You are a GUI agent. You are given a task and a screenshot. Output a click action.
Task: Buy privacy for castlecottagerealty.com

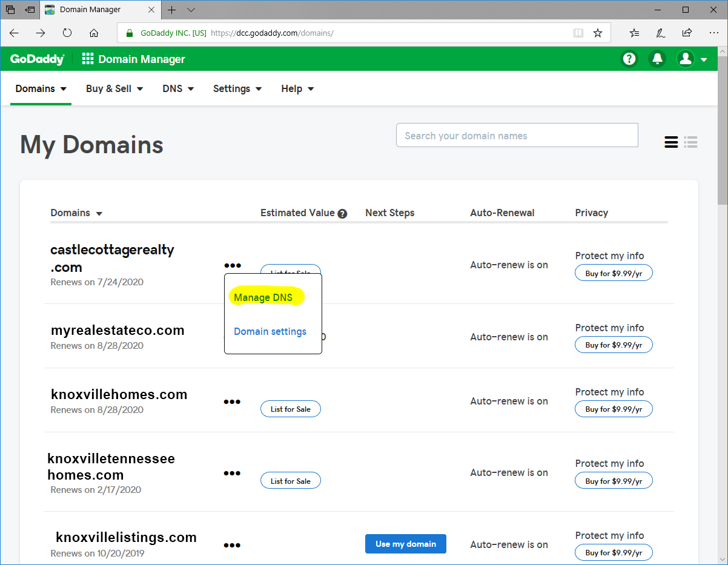pyautogui.click(x=614, y=273)
